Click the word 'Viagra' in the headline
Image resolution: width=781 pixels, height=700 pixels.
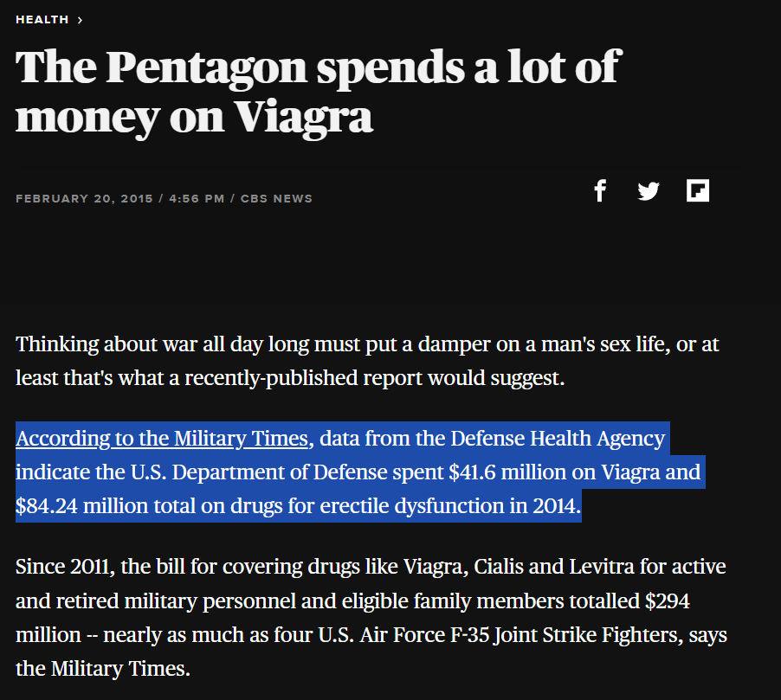pos(304,118)
